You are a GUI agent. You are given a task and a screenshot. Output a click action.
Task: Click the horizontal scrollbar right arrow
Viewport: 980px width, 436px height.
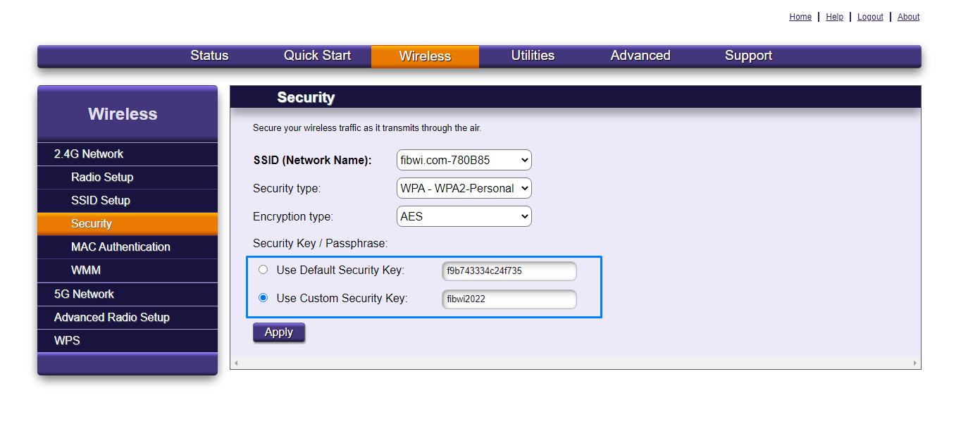coord(915,363)
